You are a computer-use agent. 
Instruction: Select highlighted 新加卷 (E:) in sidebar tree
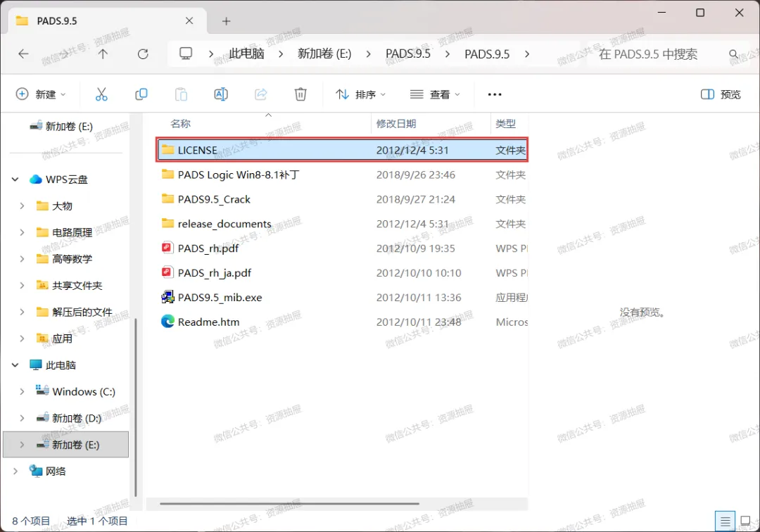66,444
